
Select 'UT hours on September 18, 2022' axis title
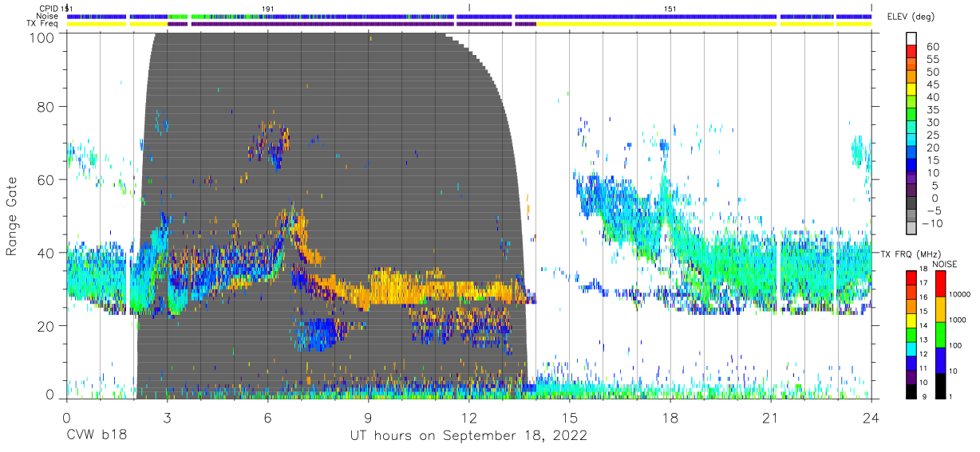pos(468,436)
